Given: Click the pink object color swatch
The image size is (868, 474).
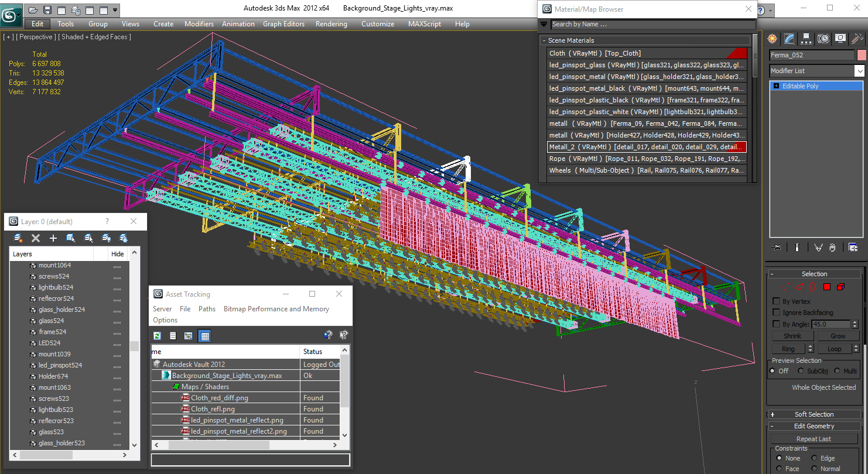Looking at the screenshot, I should pos(862,55).
